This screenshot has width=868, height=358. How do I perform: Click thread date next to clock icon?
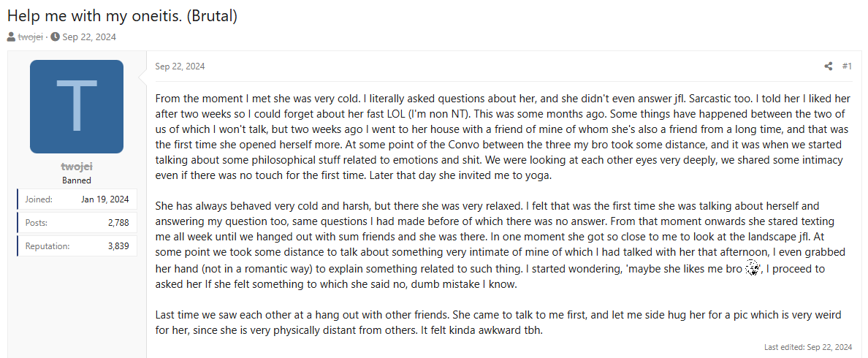tap(89, 37)
